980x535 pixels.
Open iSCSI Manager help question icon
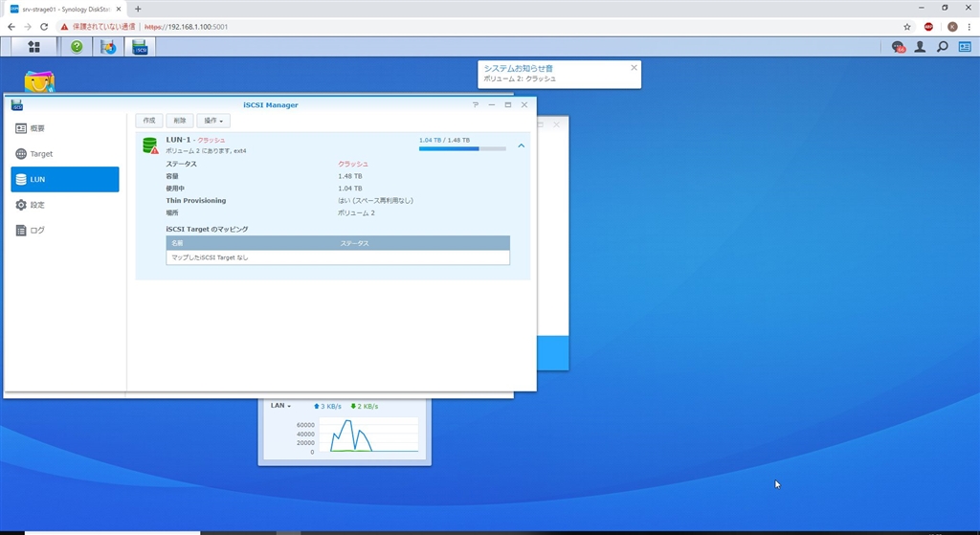point(476,105)
